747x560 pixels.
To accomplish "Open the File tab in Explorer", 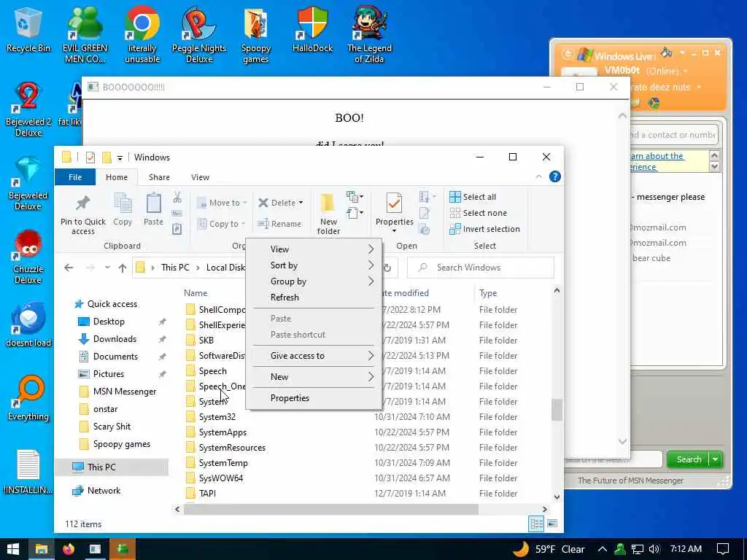I will coord(75,177).
